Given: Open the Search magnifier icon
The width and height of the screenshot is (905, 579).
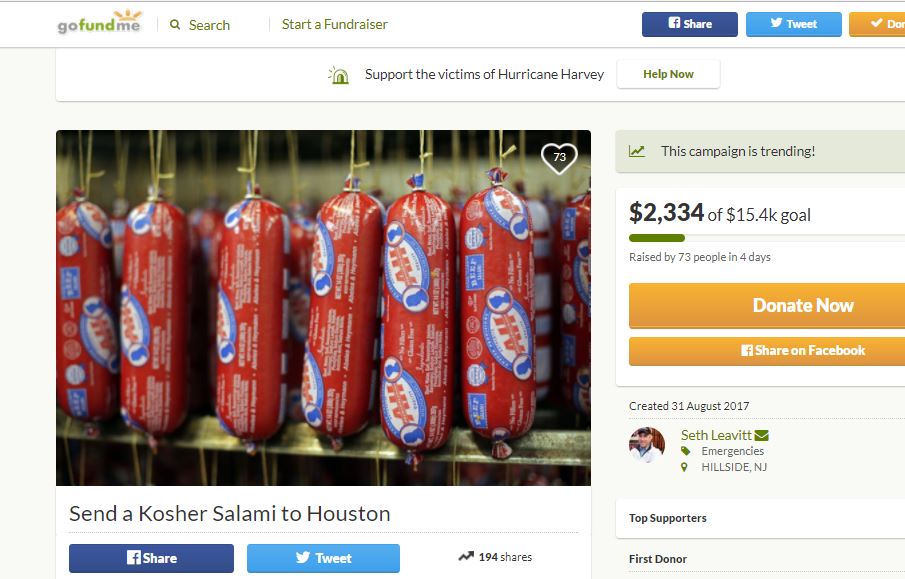Looking at the screenshot, I should (x=173, y=24).
